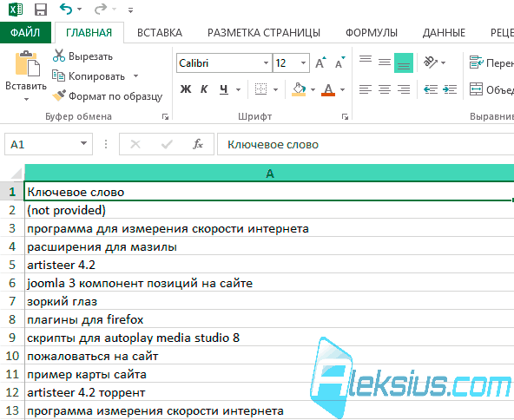This screenshot has width=514, height=420.
Task: Open the РАЗМЕТКА СТРАНИЦЫ tab
Action: (264, 32)
